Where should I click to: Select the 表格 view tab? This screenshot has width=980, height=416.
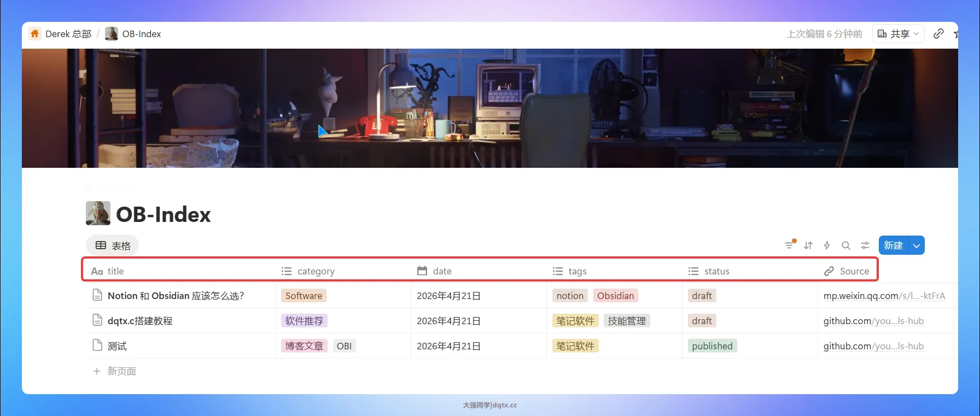113,245
